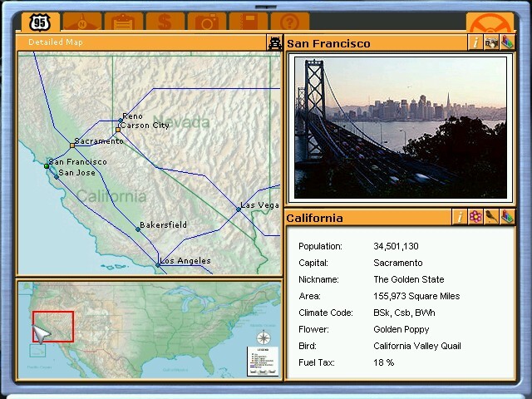Click the rightmost San Francisco header chart icon
Viewport: 532px width, 399px height.
tap(507, 43)
